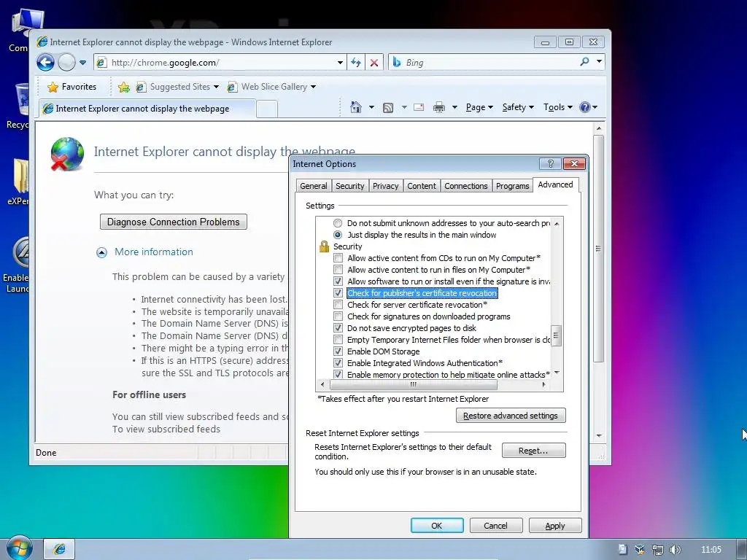Click the Reset... button
The height and width of the screenshot is (560, 747).
click(533, 451)
